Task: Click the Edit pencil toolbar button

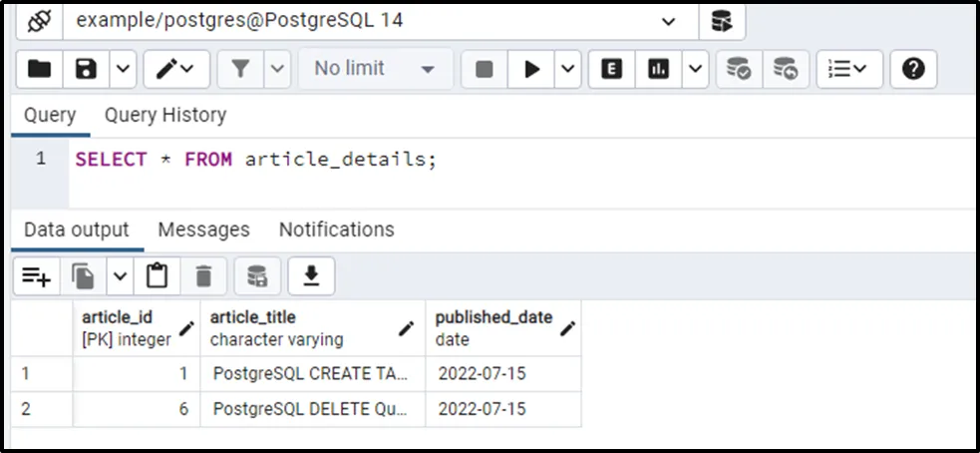Action: [165, 69]
